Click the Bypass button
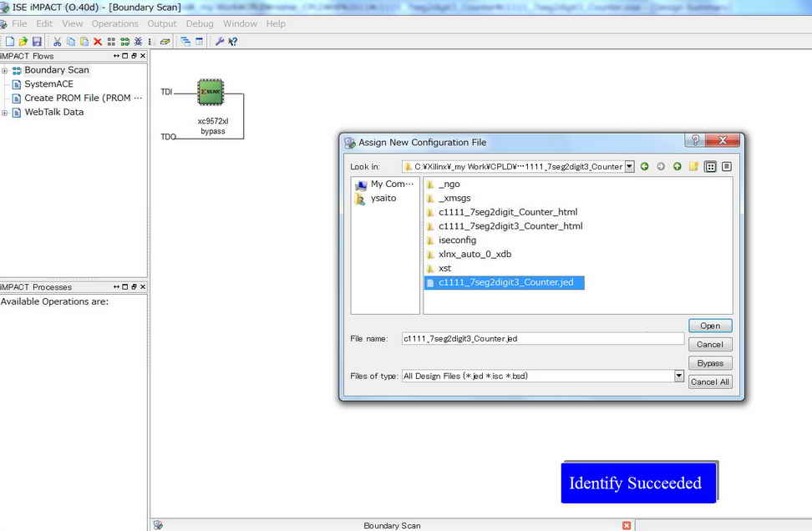 (710, 363)
